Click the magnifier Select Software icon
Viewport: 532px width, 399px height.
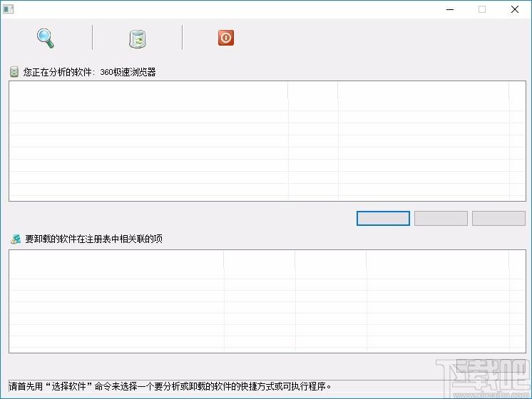(46, 38)
